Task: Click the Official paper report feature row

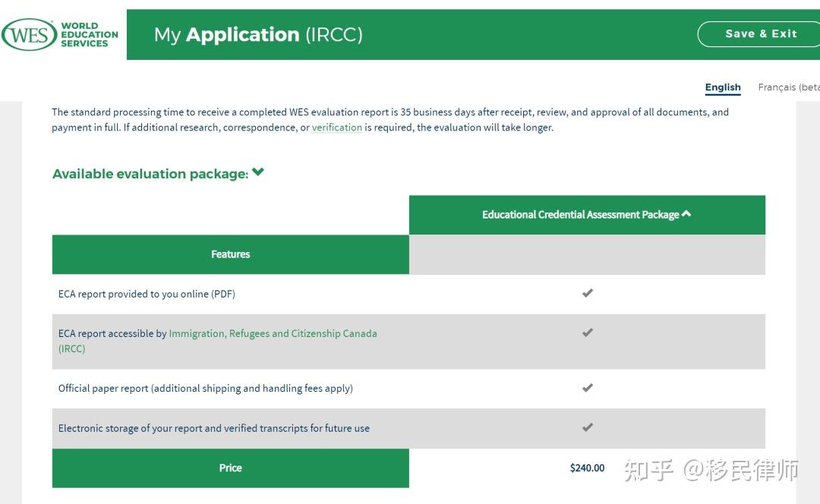Action: (205, 389)
